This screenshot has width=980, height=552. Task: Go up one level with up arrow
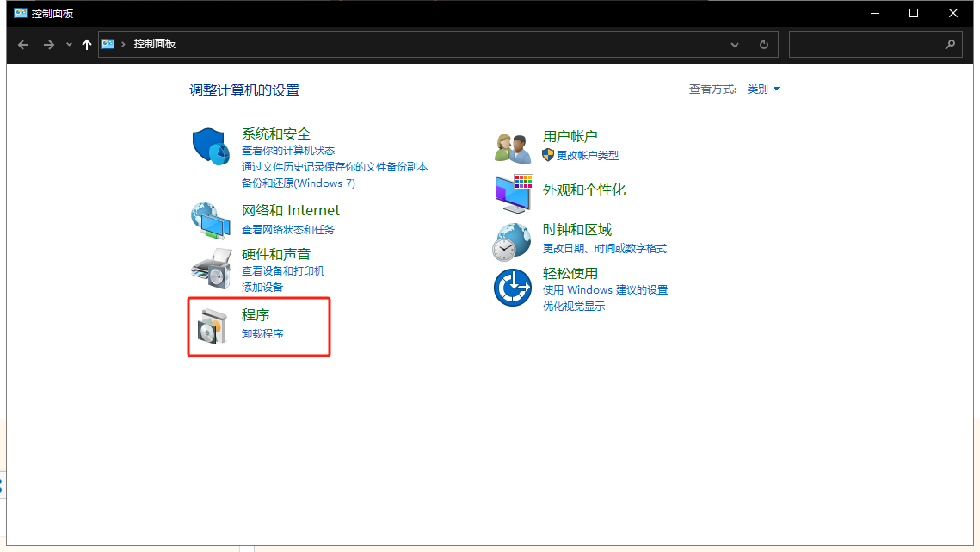(87, 45)
